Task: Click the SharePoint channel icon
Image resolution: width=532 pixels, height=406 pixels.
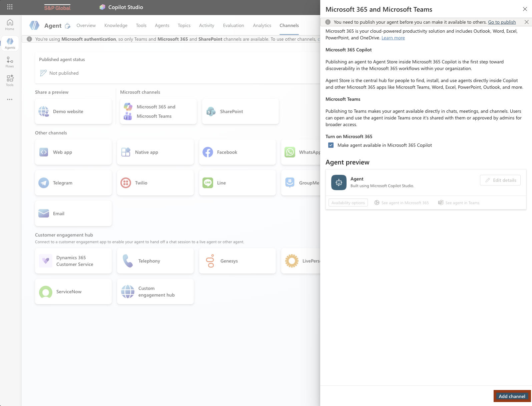Action: [x=211, y=111]
